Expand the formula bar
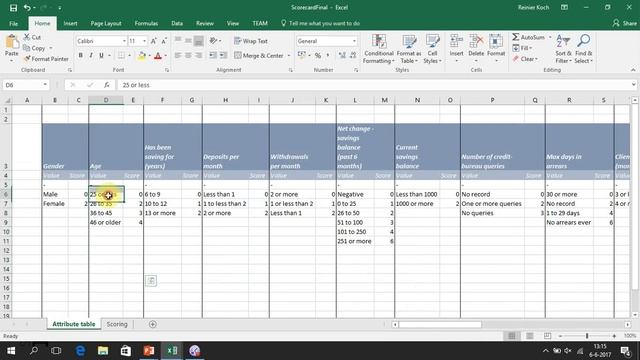 coord(633,85)
